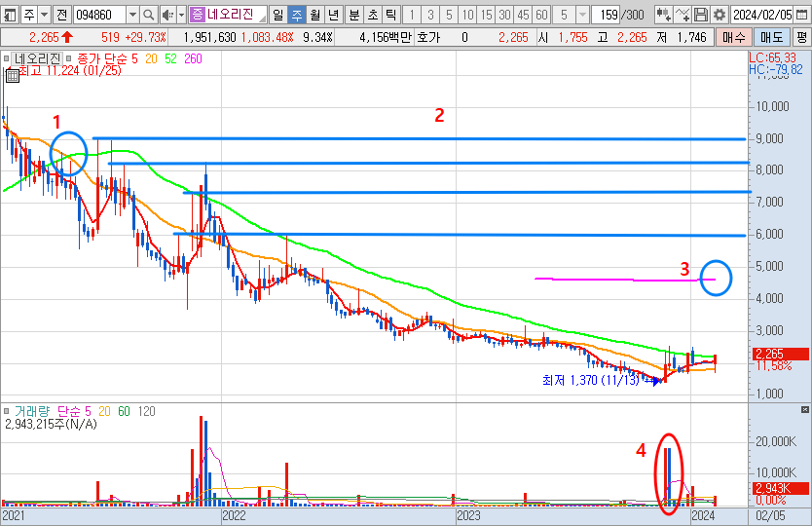Screen dimensions: 812x526
Task: Click the add-candle chart icon
Action: [663, 15]
